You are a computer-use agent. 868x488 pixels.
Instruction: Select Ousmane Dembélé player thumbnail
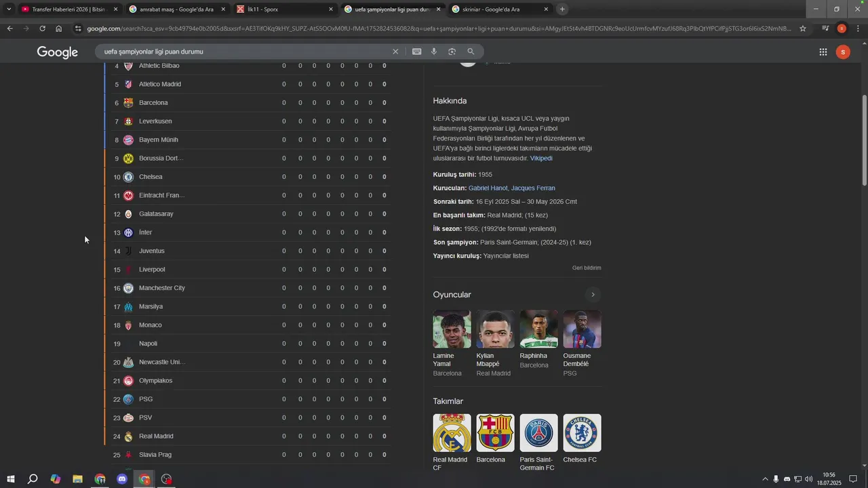pyautogui.click(x=582, y=329)
